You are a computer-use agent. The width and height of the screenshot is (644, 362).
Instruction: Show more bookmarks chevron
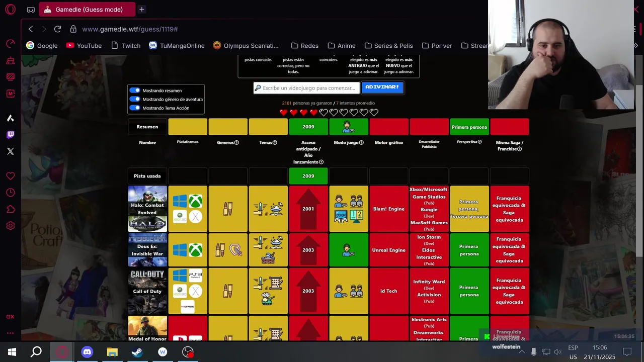636,46
